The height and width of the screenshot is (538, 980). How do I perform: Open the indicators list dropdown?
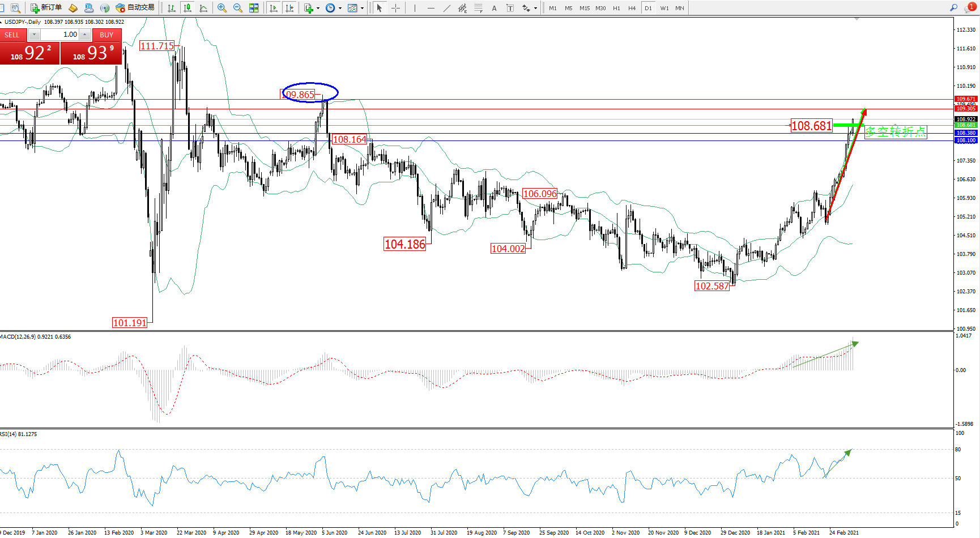pyautogui.click(x=318, y=8)
